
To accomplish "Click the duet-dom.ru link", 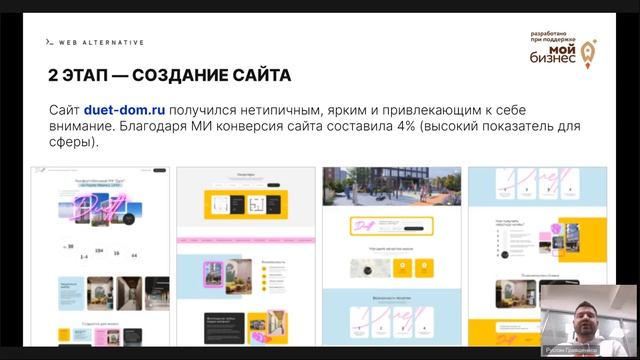I will pos(124,110).
